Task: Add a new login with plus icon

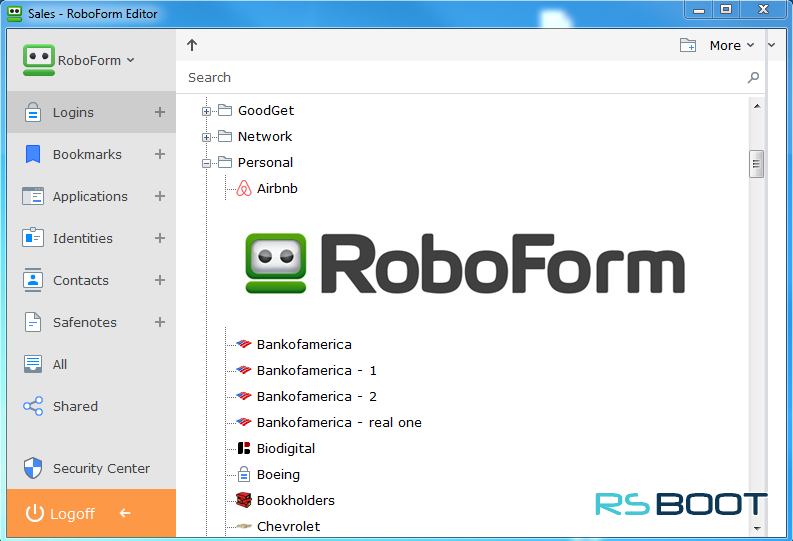Action: [160, 112]
